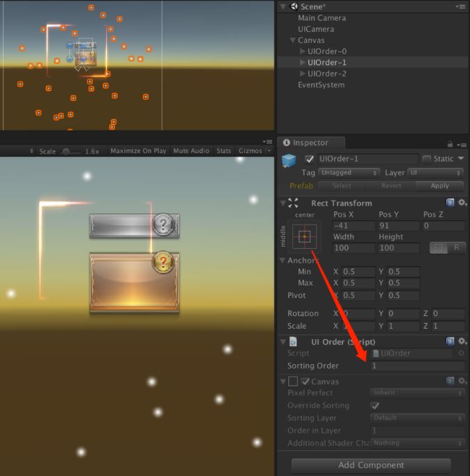Click the prefab Apply button
The width and height of the screenshot is (470, 476).
point(439,186)
